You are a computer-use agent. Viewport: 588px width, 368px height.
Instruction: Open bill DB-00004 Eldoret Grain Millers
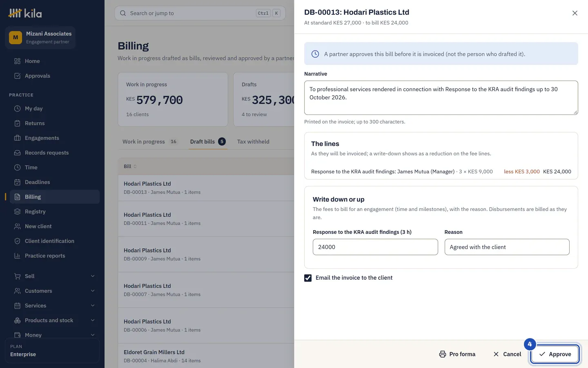coord(206,356)
